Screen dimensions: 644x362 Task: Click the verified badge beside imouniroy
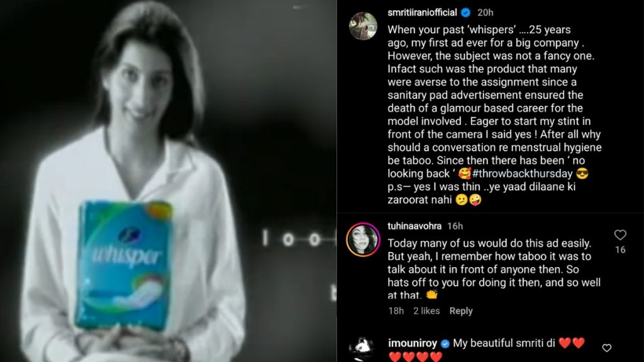click(x=445, y=344)
